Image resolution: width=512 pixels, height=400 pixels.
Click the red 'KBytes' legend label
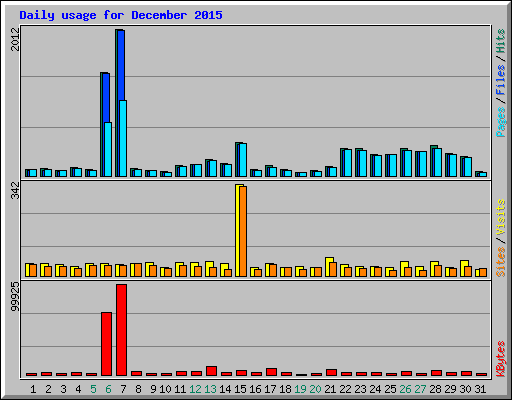tap(500, 359)
